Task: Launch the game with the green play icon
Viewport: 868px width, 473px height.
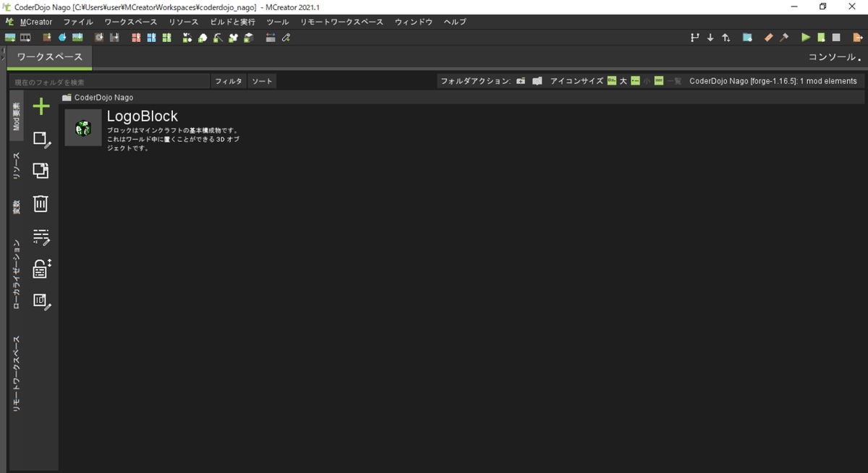Action: (x=805, y=38)
